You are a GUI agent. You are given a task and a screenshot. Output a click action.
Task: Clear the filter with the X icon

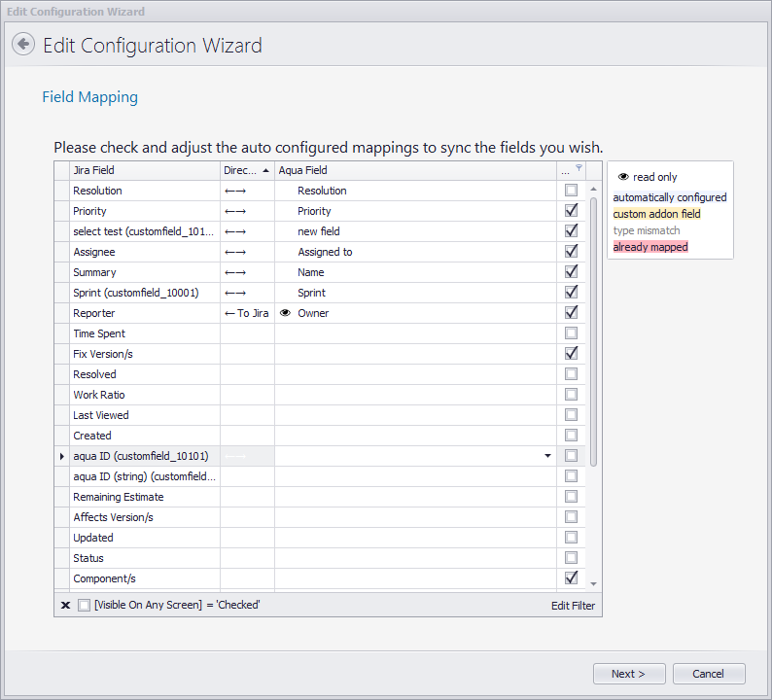65,605
